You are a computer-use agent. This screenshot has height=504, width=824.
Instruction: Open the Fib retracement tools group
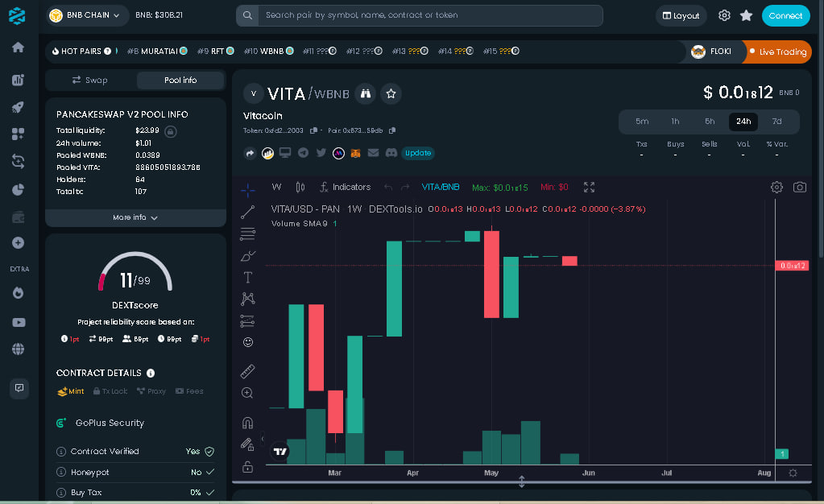click(x=247, y=233)
